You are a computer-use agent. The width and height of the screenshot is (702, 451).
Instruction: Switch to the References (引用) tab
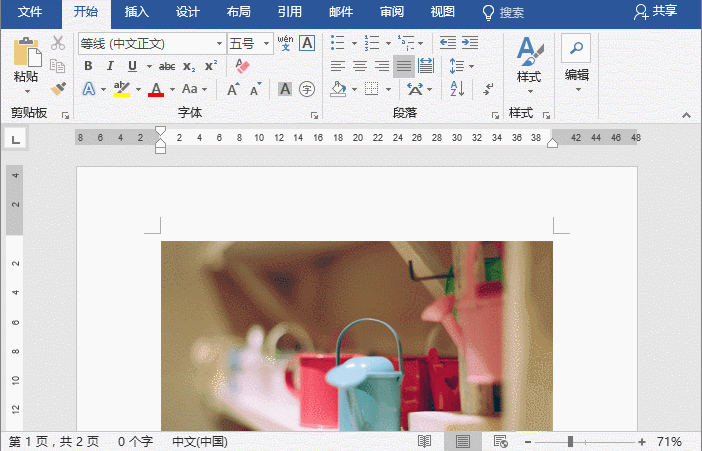290,13
